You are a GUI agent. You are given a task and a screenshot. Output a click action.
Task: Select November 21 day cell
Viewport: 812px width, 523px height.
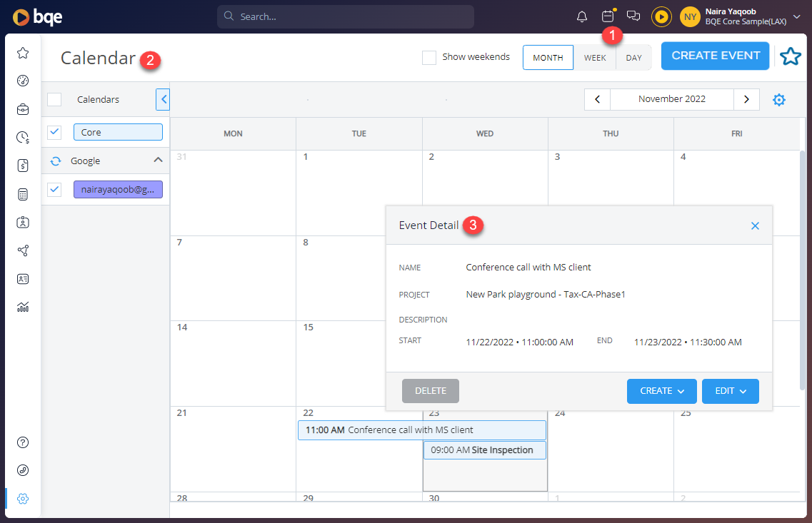coord(233,449)
